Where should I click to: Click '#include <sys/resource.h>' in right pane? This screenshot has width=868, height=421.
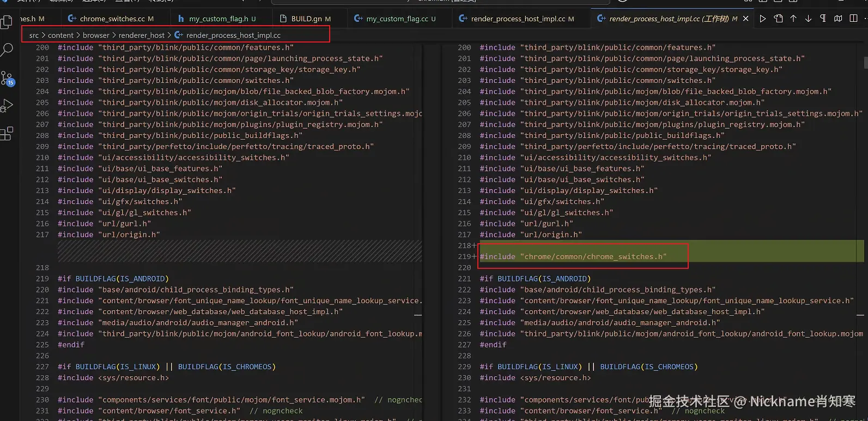tap(535, 377)
